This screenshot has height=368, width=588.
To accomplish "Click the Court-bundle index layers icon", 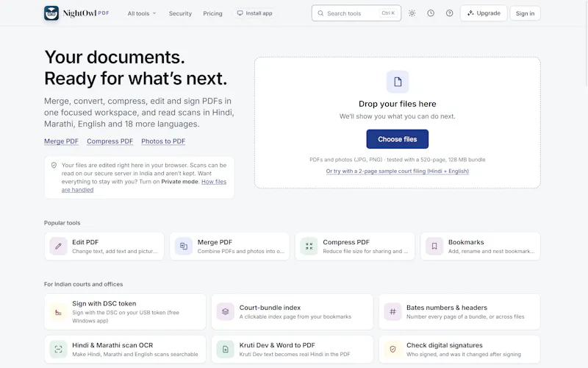I will click(x=226, y=311).
